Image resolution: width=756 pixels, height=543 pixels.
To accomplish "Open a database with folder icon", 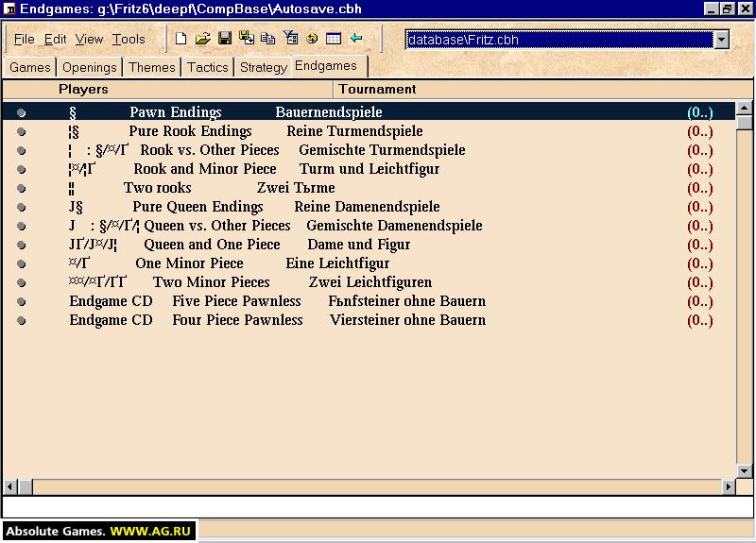I will click(203, 39).
